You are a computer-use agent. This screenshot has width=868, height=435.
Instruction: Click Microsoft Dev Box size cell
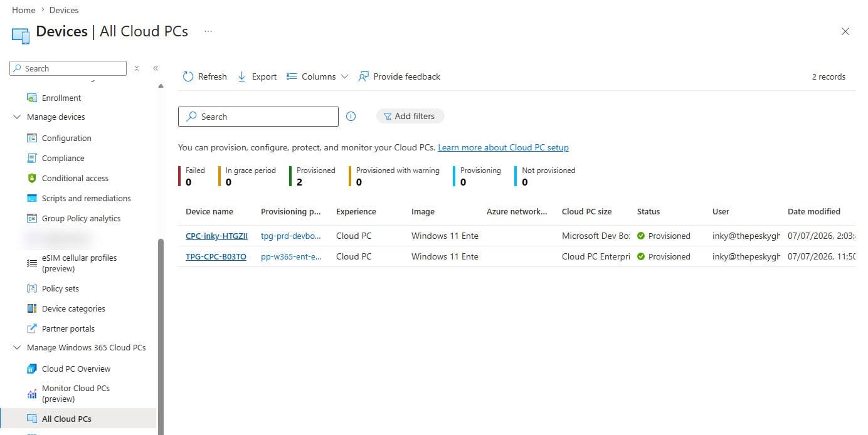(596, 236)
